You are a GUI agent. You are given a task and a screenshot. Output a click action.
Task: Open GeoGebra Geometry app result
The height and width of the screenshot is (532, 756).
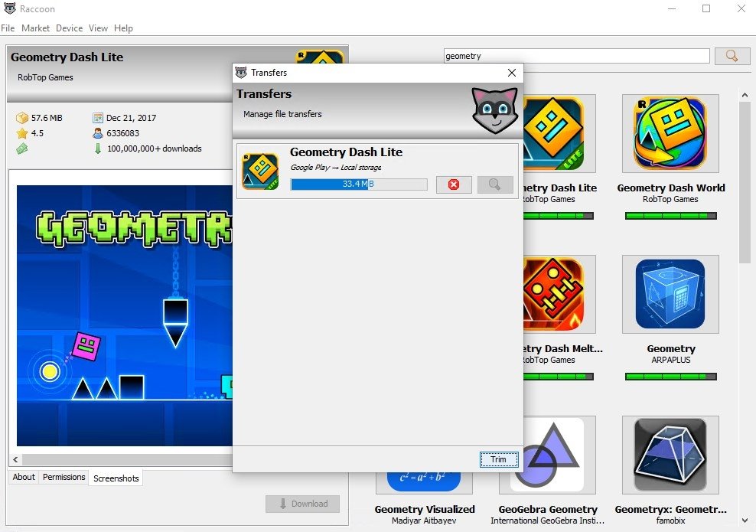coord(547,455)
